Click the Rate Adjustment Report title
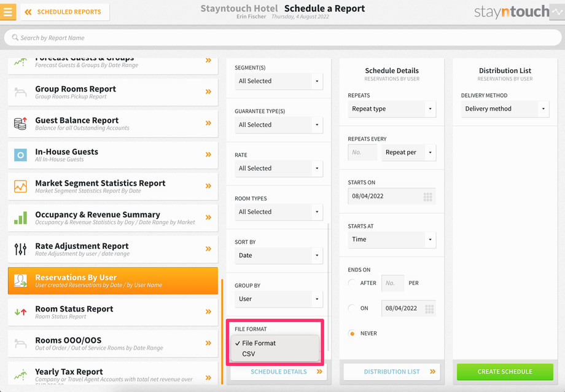This screenshot has height=392, width=565. coord(82,246)
